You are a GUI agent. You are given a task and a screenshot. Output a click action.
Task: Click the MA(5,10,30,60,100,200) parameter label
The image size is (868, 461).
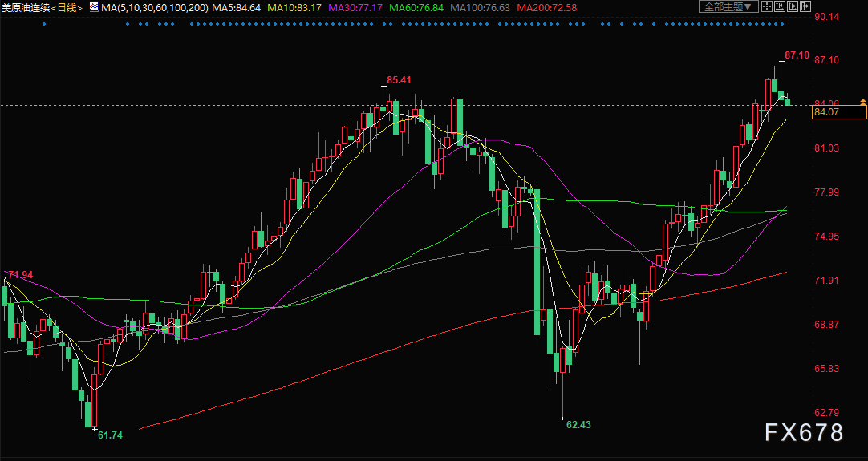[155, 8]
